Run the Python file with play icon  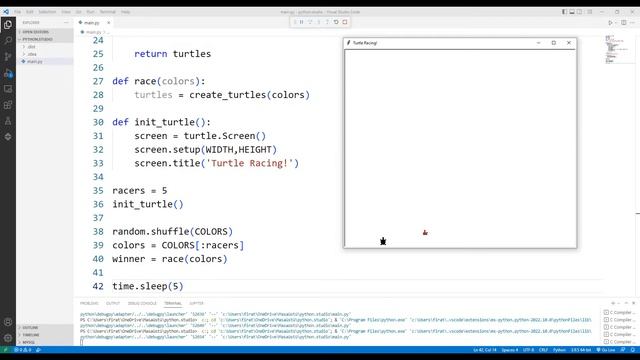[610, 23]
